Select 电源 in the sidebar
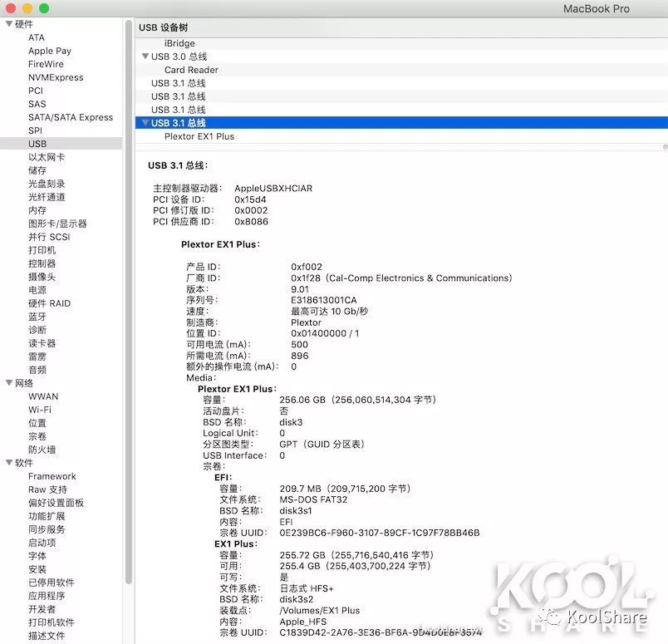 point(37,290)
